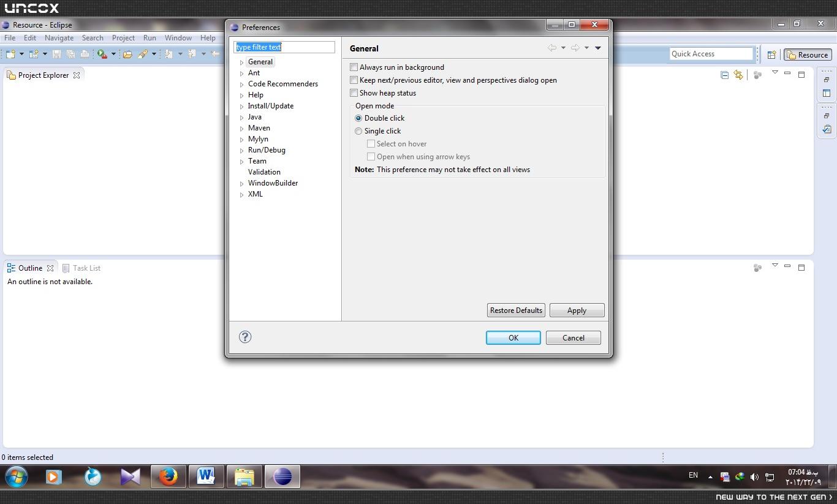Image resolution: width=837 pixels, height=504 pixels.
Task: Close the Outline view tab
Action: tap(50, 268)
